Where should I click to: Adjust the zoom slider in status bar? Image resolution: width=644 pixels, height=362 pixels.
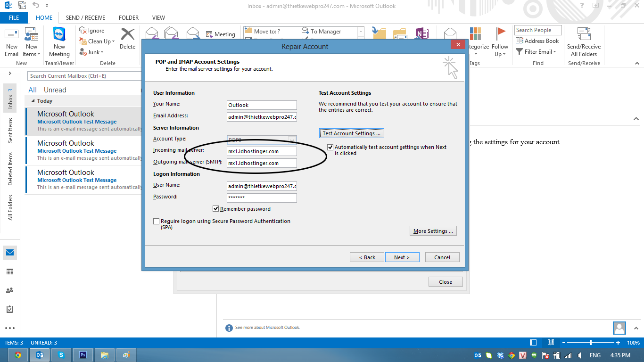click(591, 343)
